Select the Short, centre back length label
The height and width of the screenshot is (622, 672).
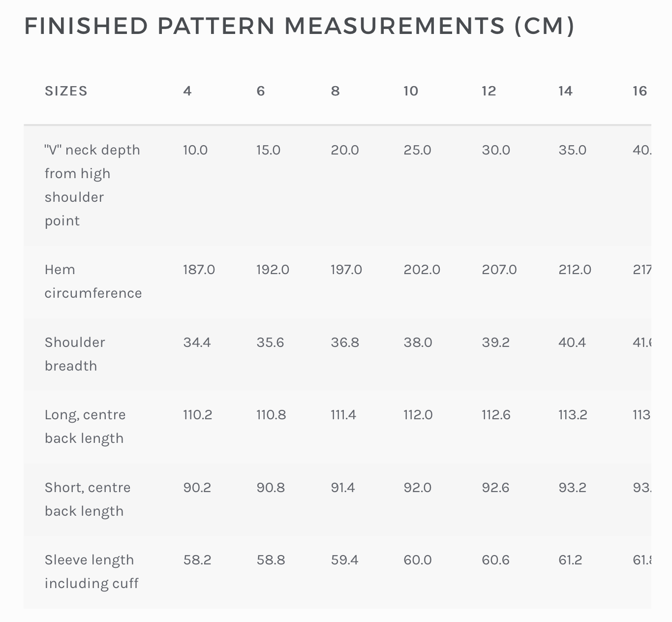(88, 499)
